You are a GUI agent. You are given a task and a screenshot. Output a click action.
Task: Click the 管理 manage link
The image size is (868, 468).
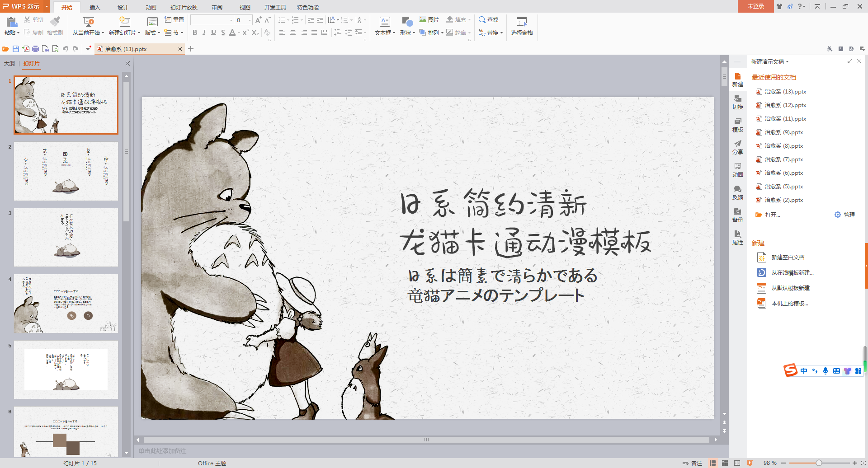tap(844, 215)
